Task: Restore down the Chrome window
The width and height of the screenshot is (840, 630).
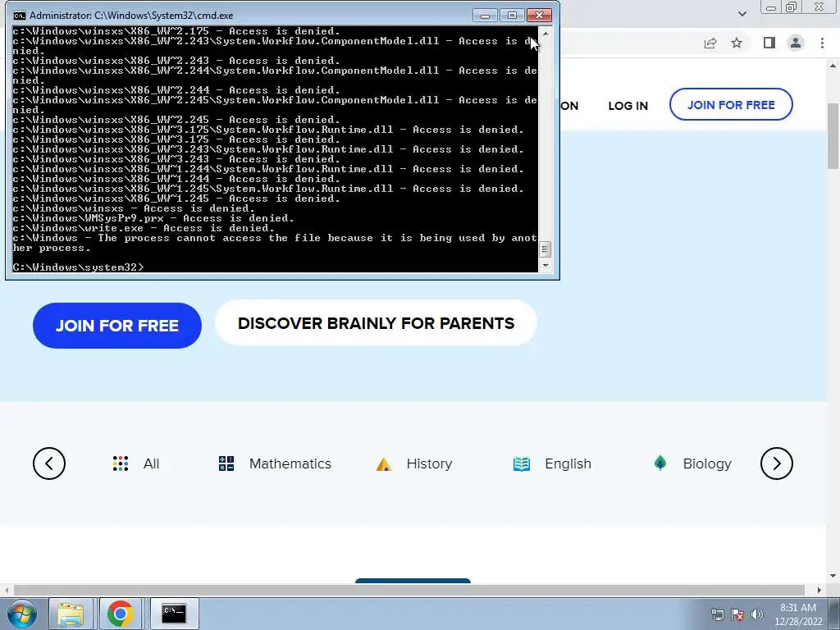Action: (792, 7)
